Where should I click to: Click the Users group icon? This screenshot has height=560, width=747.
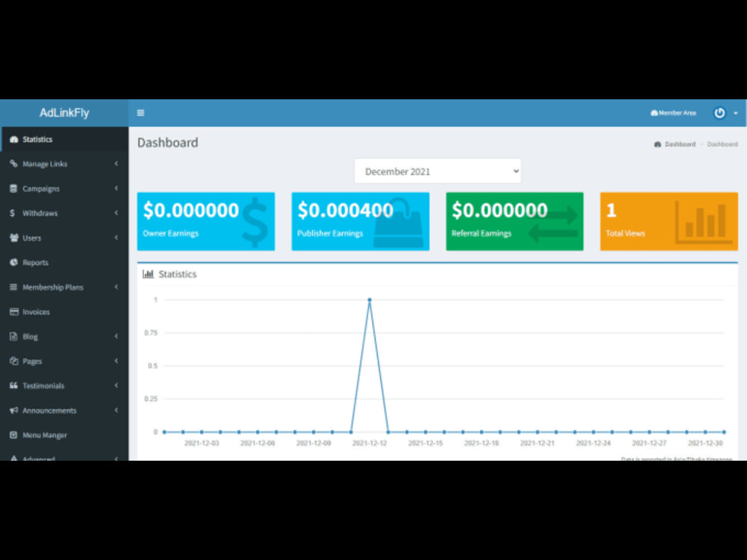pyautogui.click(x=13, y=237)
